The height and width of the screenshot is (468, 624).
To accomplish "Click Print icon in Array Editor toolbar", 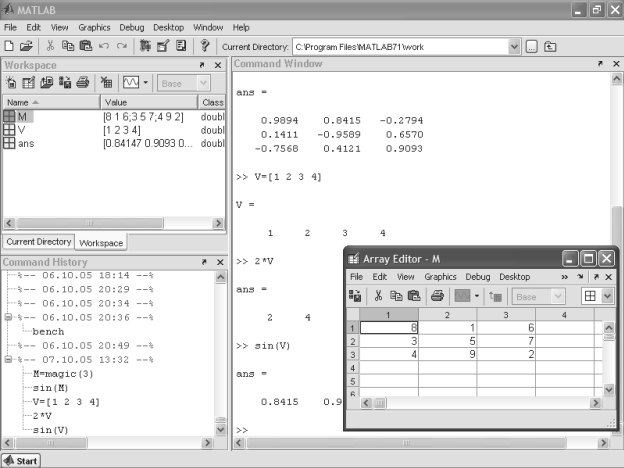I will 437,296.
